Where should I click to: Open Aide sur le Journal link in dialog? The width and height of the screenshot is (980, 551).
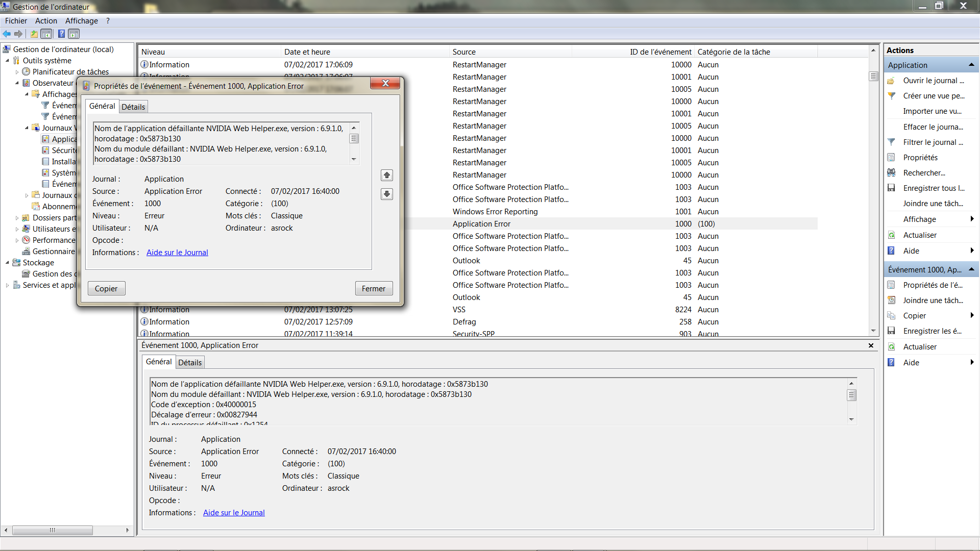click(177, 253)
